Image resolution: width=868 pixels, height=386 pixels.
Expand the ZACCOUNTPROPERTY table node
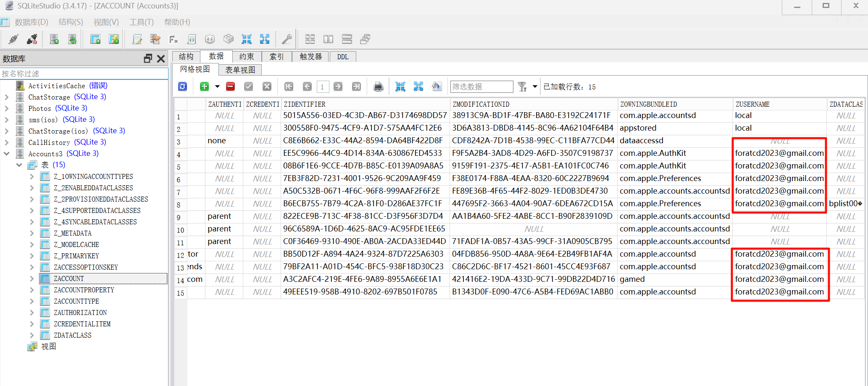pos(32,290)
